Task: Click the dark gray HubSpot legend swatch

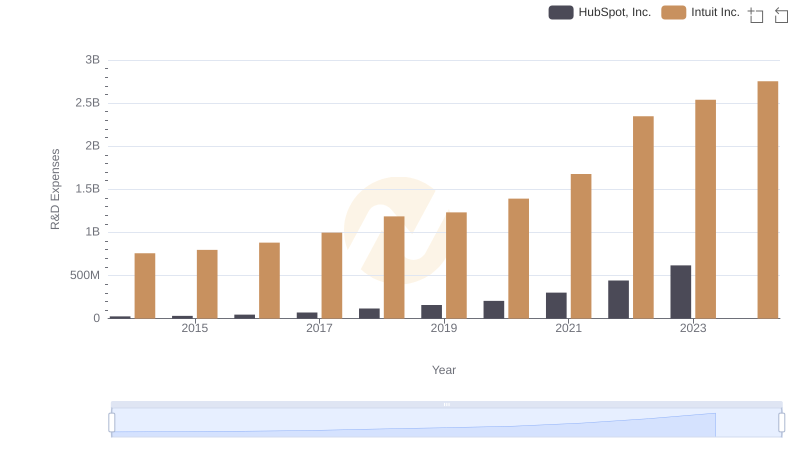Action: 561,12
